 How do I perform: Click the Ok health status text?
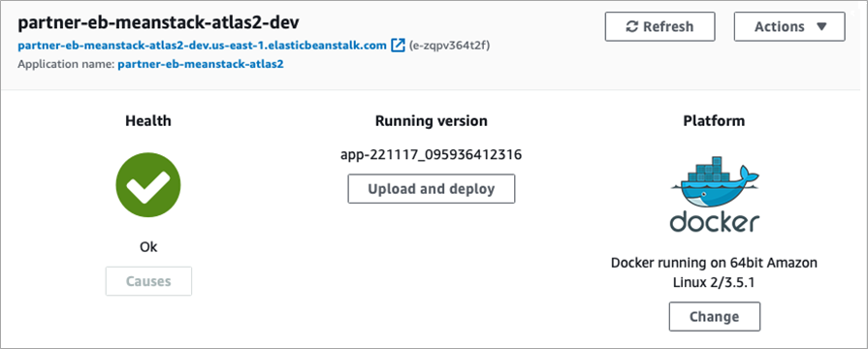point(148,246)
